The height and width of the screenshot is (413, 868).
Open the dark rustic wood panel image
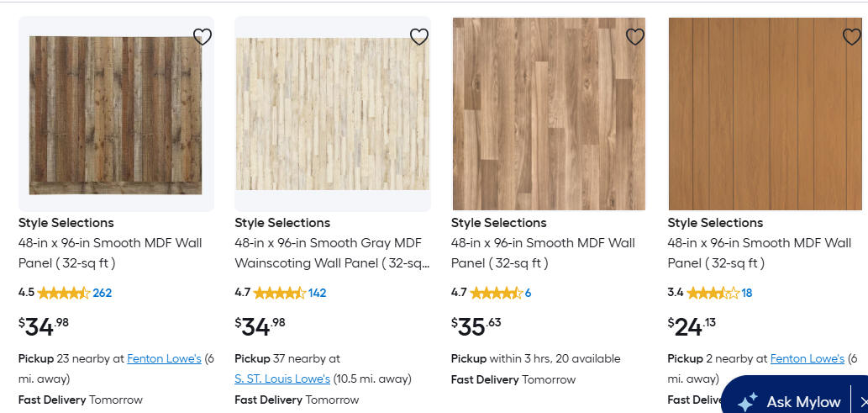[x=116, y=114]
